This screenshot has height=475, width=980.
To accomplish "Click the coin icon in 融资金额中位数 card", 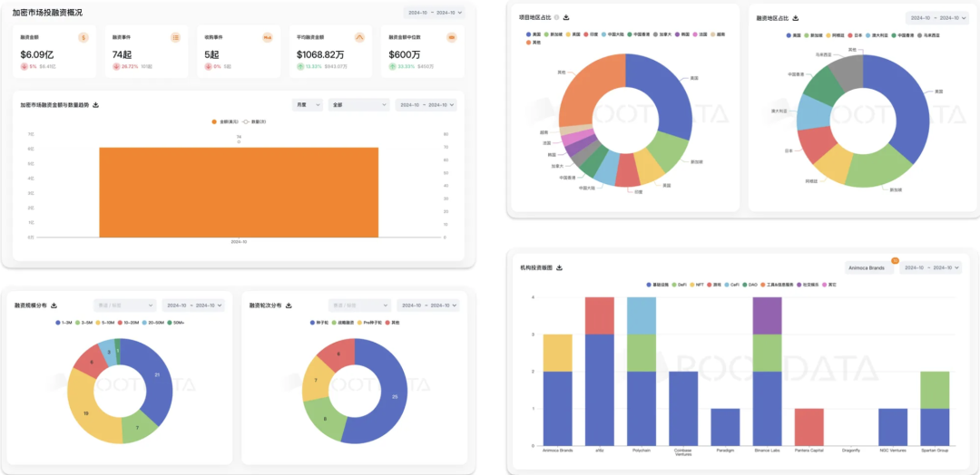I will tap(451, 37).
